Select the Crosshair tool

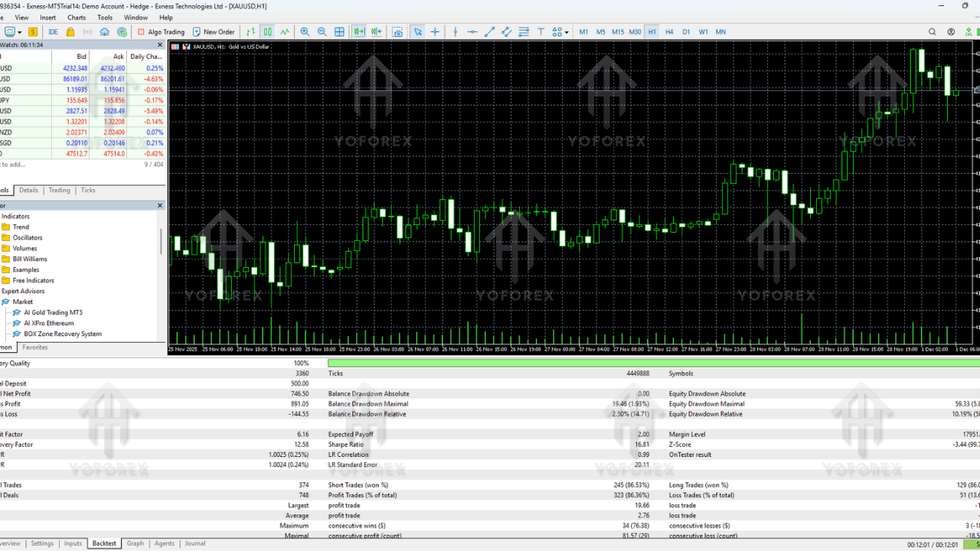click(435, 32)
